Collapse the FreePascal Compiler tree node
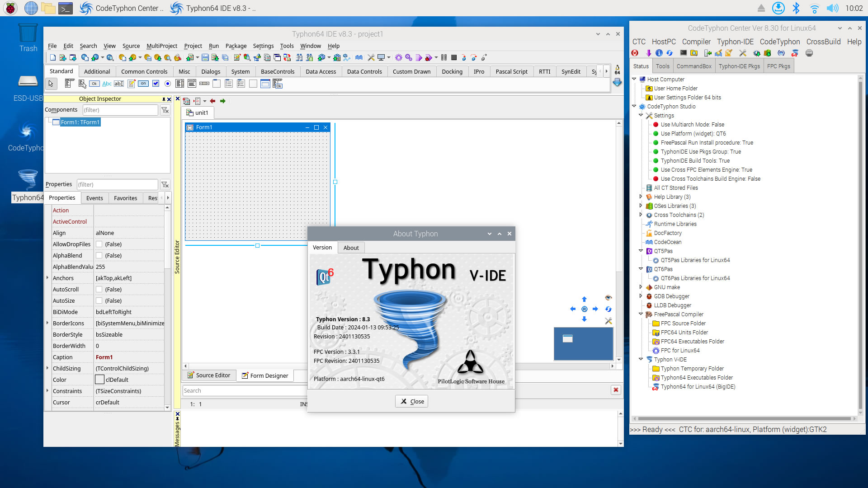The width and height of the screenshot is (868, 488). point(641,314)
